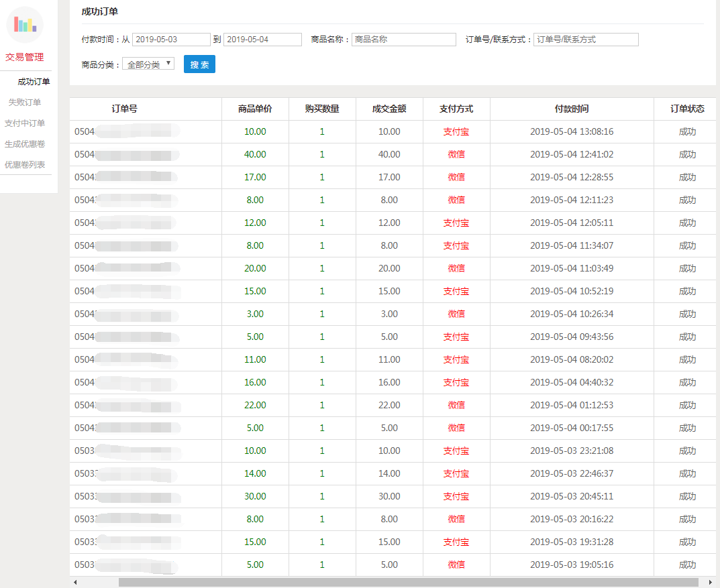Screen dimensions: 720x588
Task: Go to 支付中订单 page
Action: (x=25, y=123)
